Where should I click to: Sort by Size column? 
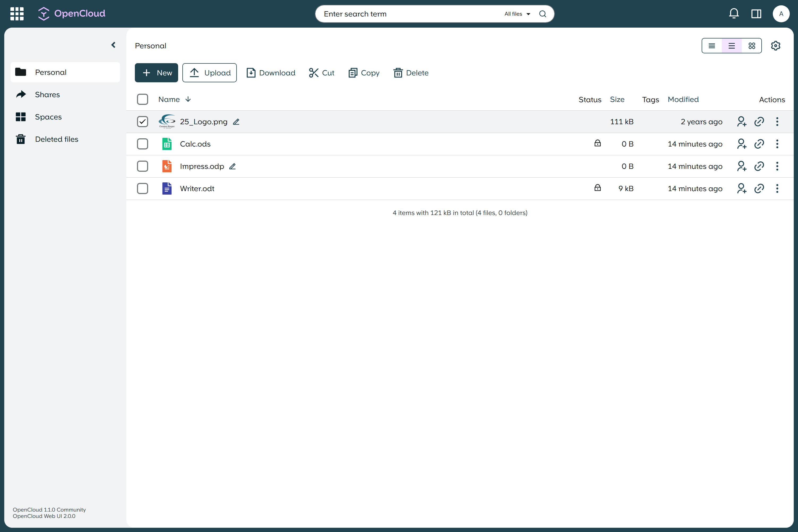point(617,99)
